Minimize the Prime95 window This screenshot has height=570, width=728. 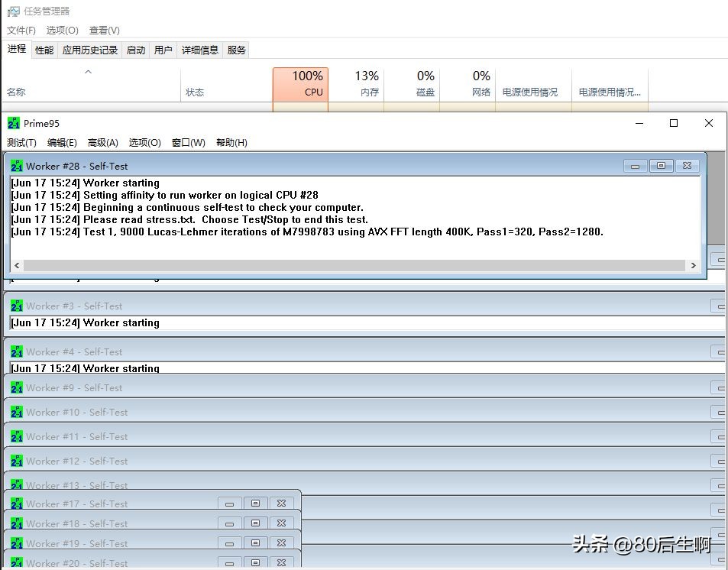coord(639,123)
